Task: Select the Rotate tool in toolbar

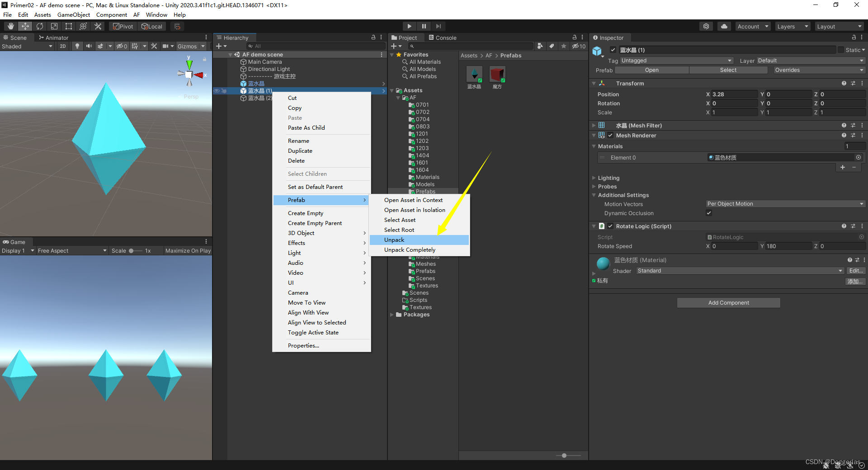Action: [40, 26]
